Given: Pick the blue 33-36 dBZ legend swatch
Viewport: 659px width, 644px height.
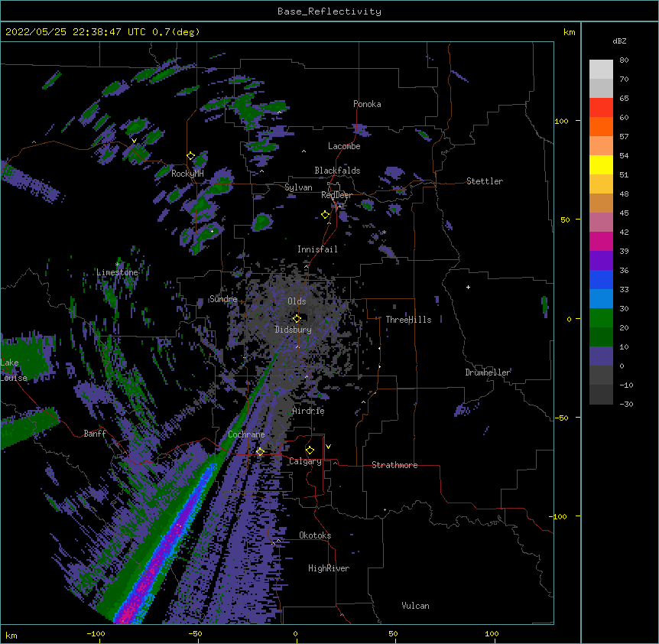Looking at the screenshot, I should click(601, 279).
